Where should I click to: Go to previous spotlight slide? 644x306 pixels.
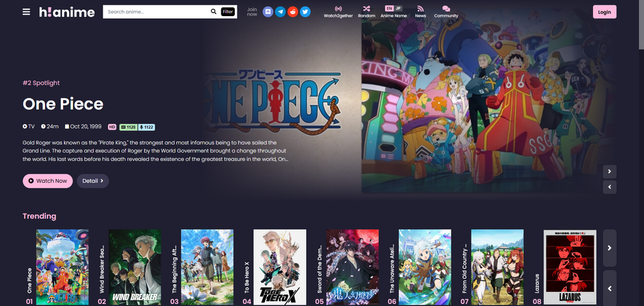click(x=610, y=187)
